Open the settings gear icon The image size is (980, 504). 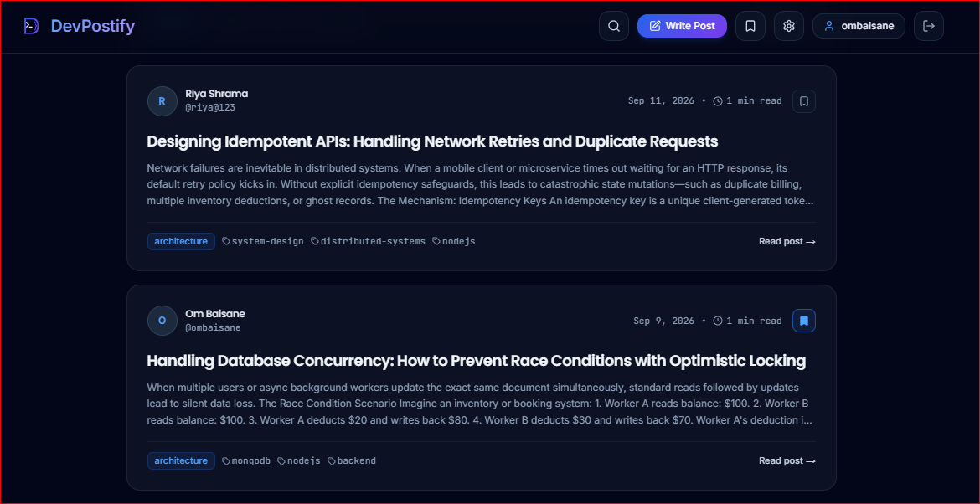(789, 26)
